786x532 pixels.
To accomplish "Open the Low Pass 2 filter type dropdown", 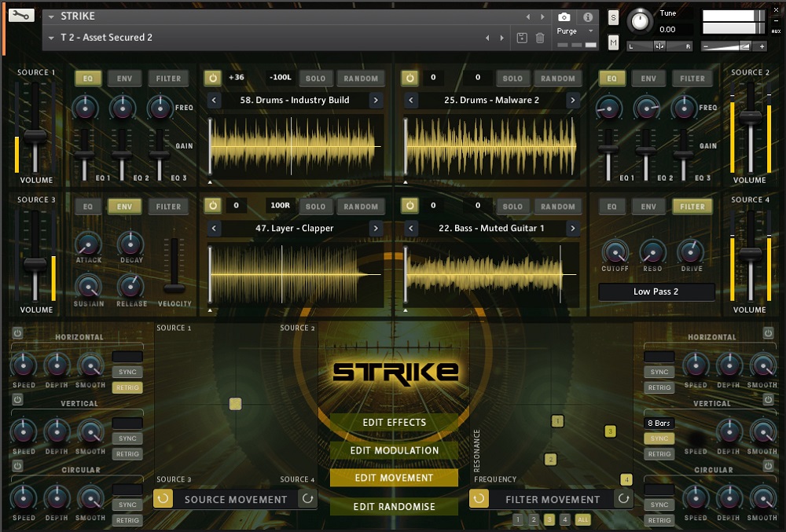I will [x=656, y=292].
